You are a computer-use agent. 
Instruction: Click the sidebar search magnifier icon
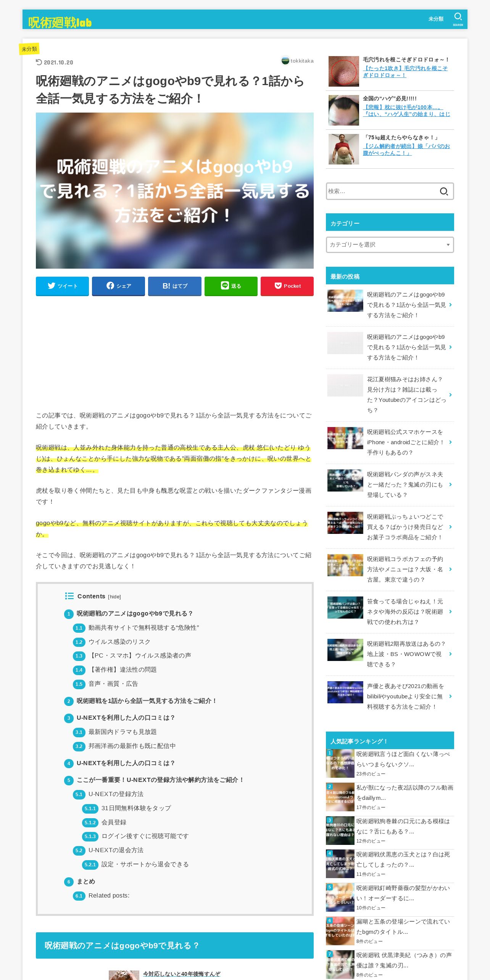click(x=444, y=191)
